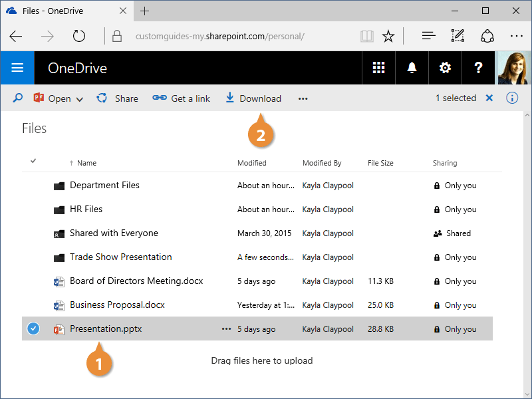
Task: Open the settings gear in OneDrive header
Action: 445,68
